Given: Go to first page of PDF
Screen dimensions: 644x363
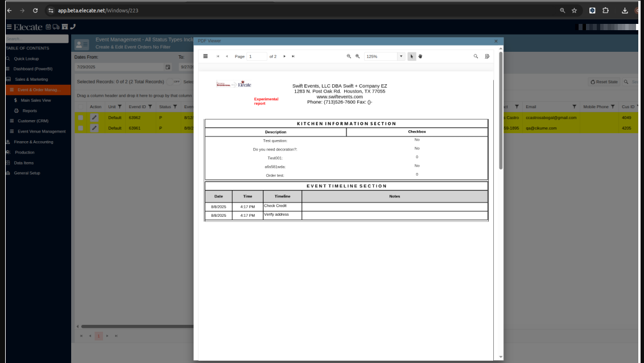Looking at the screenshot, I should 218,56.
